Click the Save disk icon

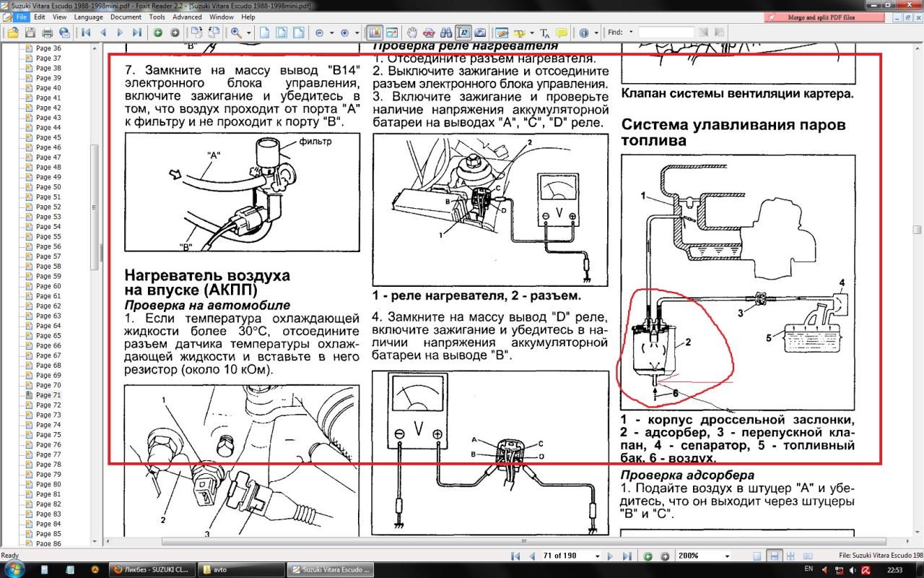pyautogui.click(x=30, y=33)
